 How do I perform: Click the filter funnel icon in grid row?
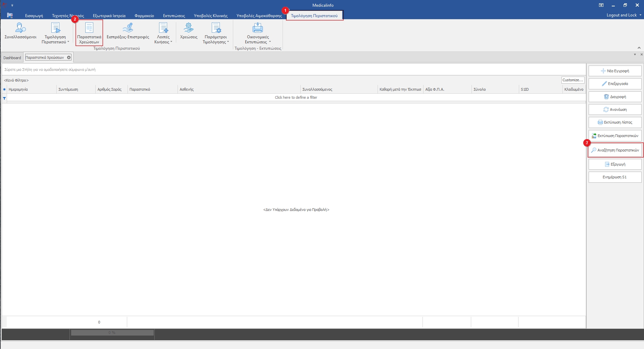point(4,98)
